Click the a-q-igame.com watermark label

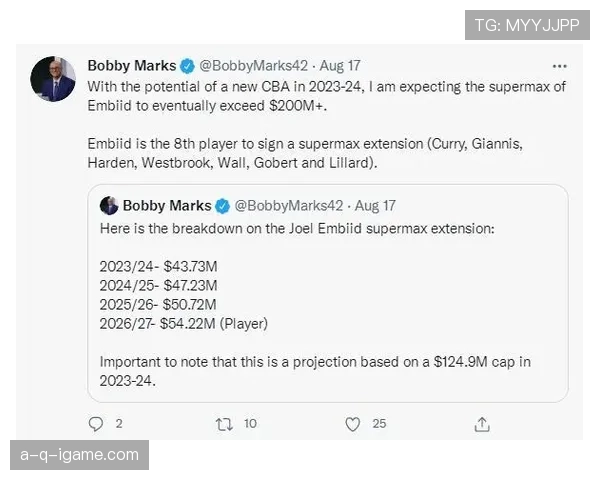point(80,455)
